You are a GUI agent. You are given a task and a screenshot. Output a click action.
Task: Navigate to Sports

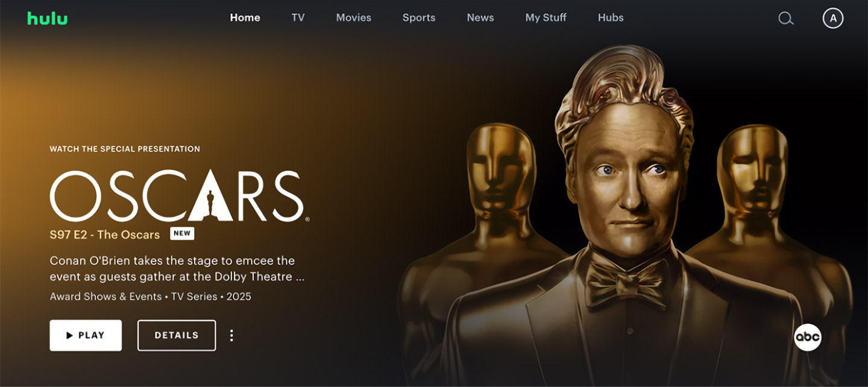(419, 17)
